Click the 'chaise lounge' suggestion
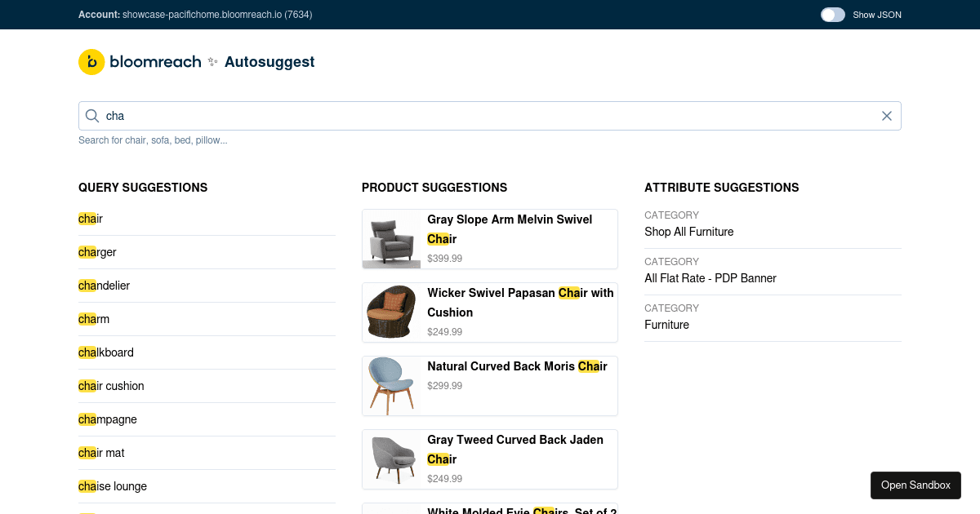 (112, 486)
